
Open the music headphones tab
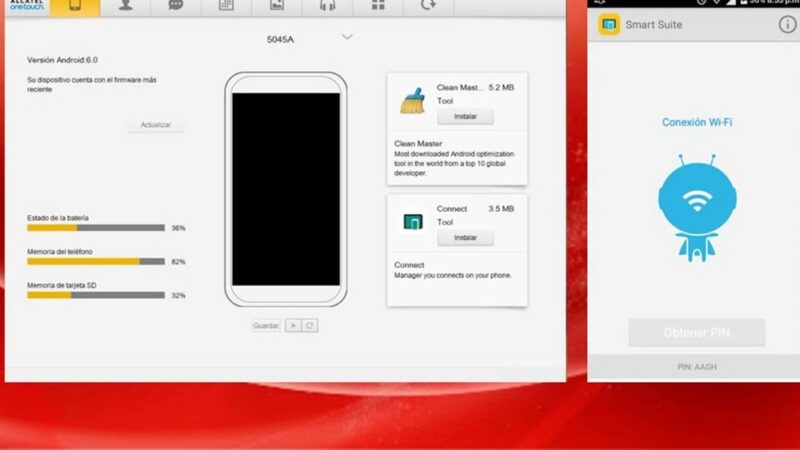pyautogui.click(x=328, y=7)
